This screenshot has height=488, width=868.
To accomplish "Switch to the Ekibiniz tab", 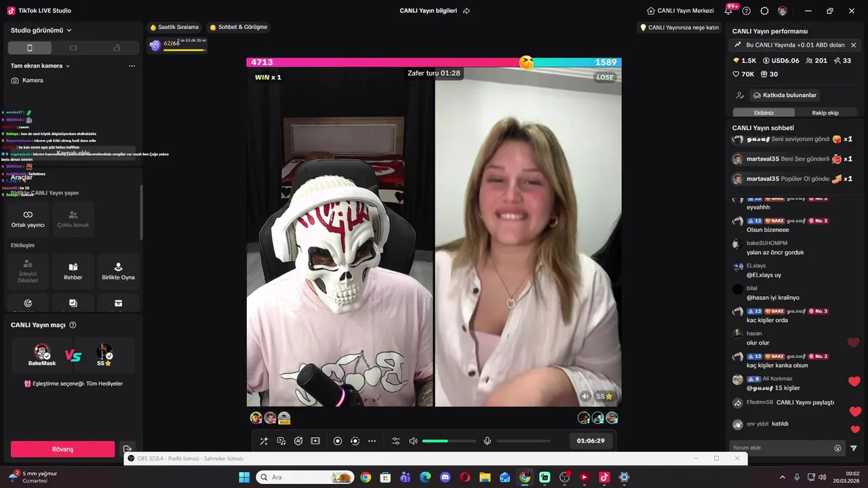I will [764, 113].
